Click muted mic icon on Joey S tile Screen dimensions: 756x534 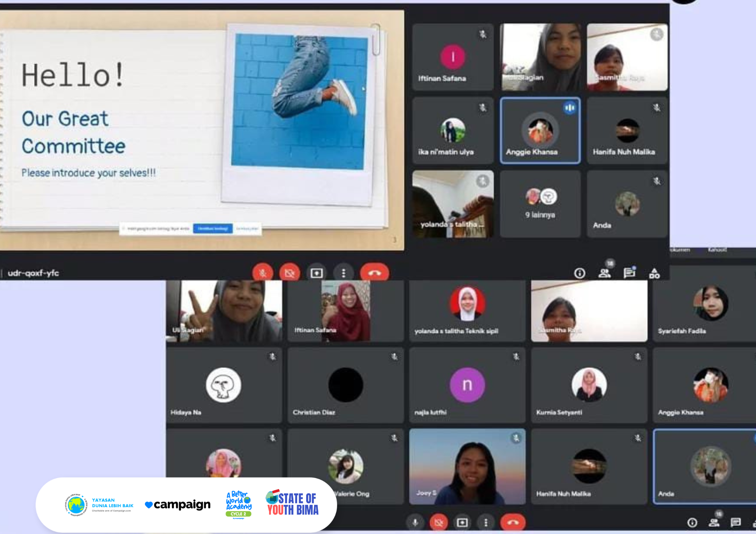point(516,438)
